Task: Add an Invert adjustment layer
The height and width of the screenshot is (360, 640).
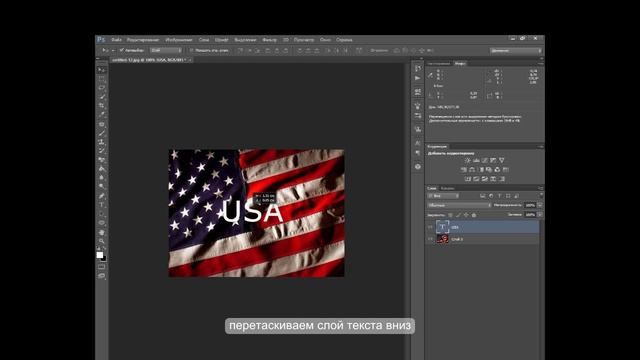Action: (x=468, y=179)
